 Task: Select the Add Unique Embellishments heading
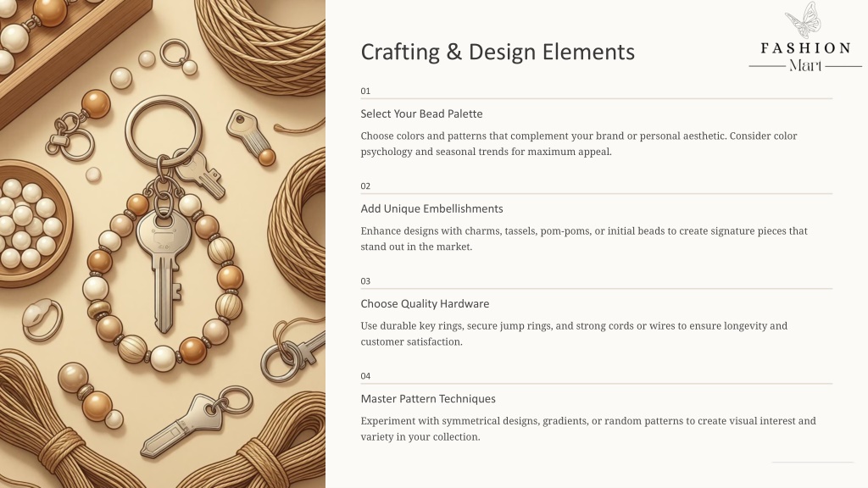tap(431, 208)
